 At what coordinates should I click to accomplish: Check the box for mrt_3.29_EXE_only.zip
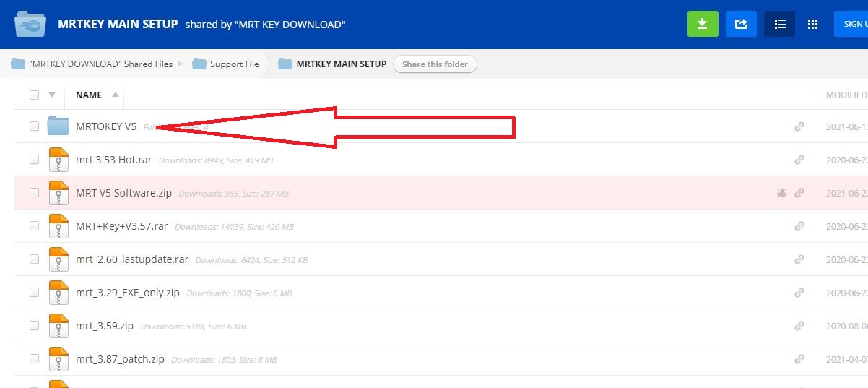pyautogui.click(x=34, y=293)
